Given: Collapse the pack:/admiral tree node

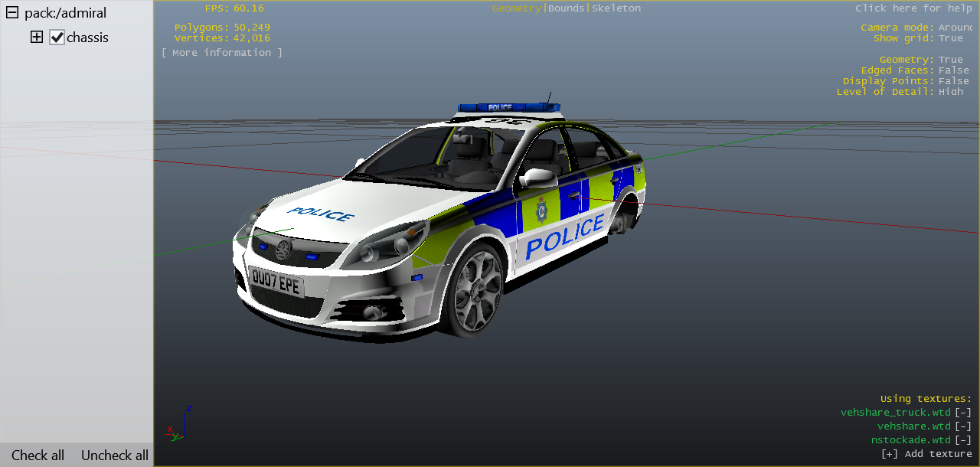Looking at the screenshot, I should tap(12, 13).
